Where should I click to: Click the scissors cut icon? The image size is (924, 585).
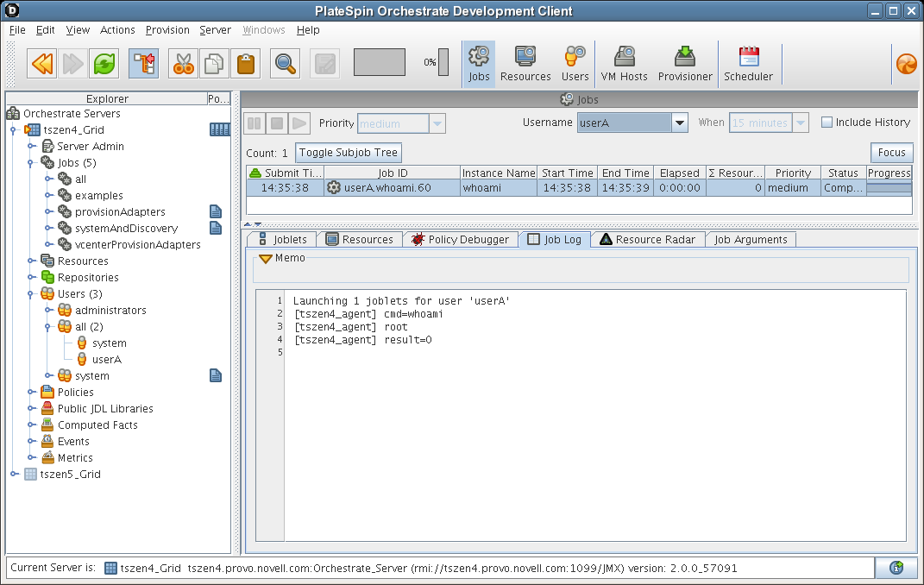click(183, 64)
